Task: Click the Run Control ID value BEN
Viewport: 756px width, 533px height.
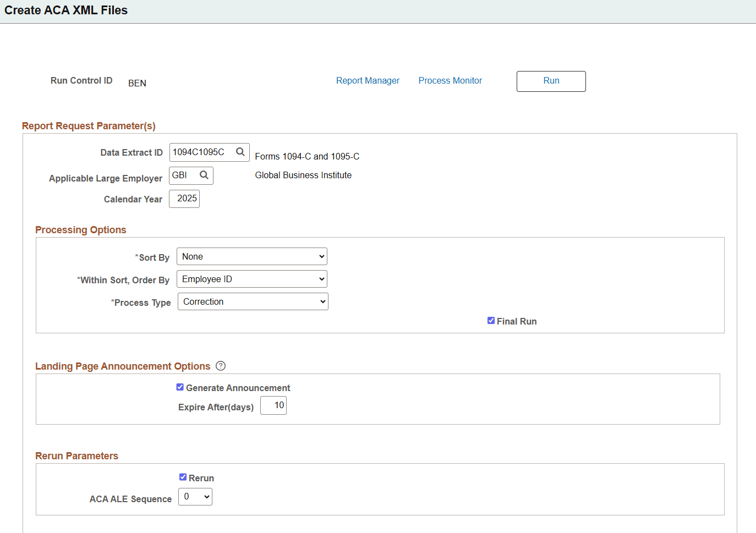Action: pyautogui.click(x=137, y=83)
